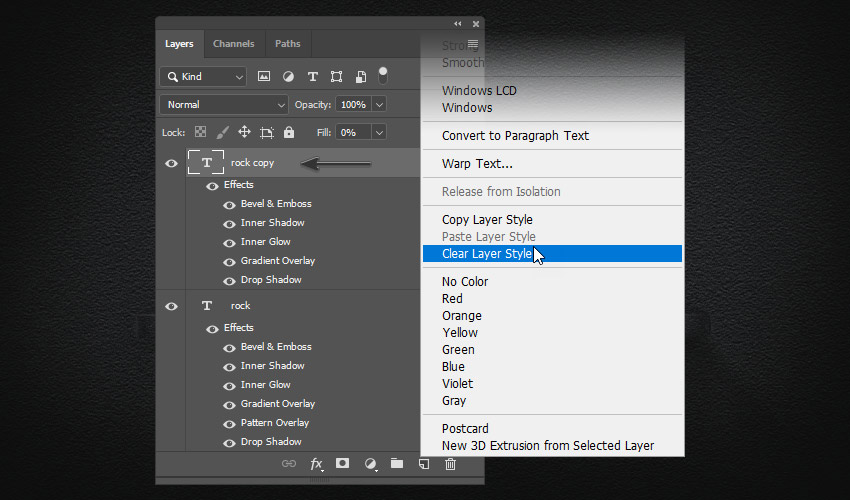Click the Delete layer trash icon
This screenshot has width=850, height=500.
coord(451,464)
